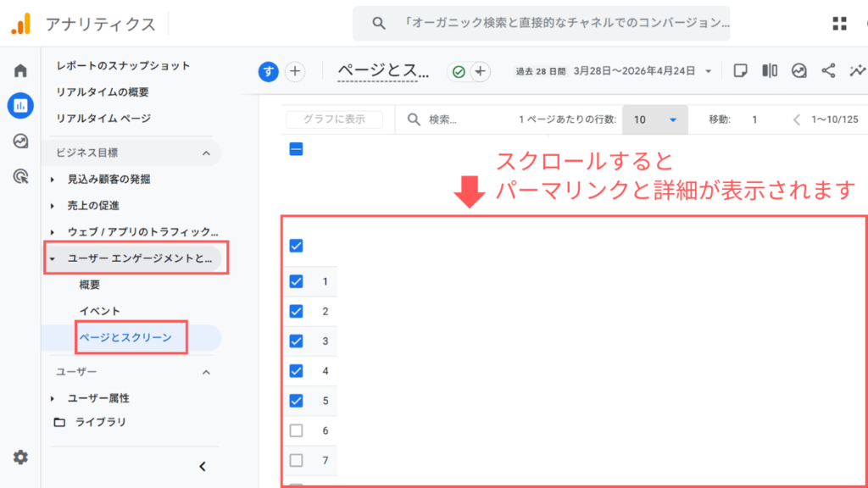
Task: Click the グラフに表示 button
Action: point(334,119)
